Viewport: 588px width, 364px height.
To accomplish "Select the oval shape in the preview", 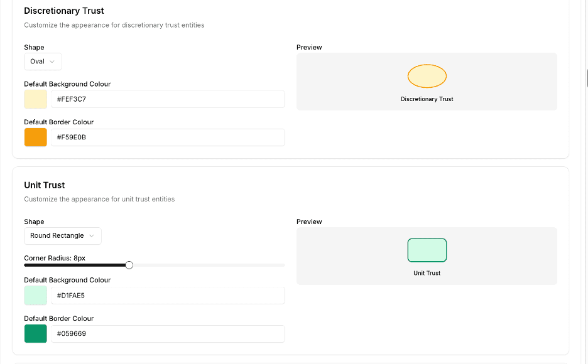I will point(427,76).
